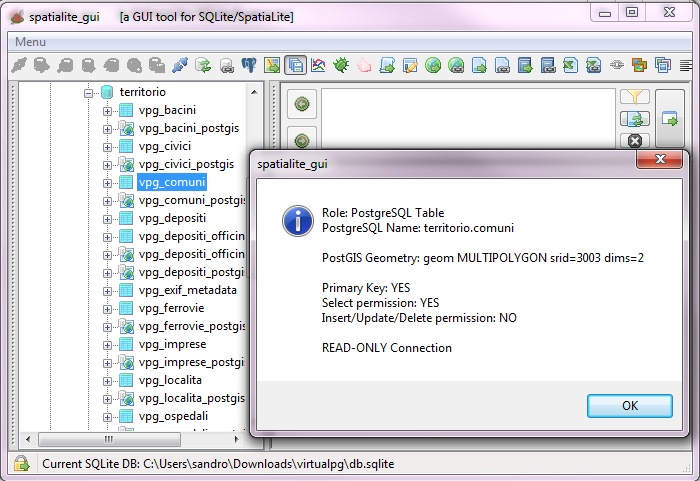The image size is (700, 481).
Task: Expand the vpg_depositi node
Action: 107,219
